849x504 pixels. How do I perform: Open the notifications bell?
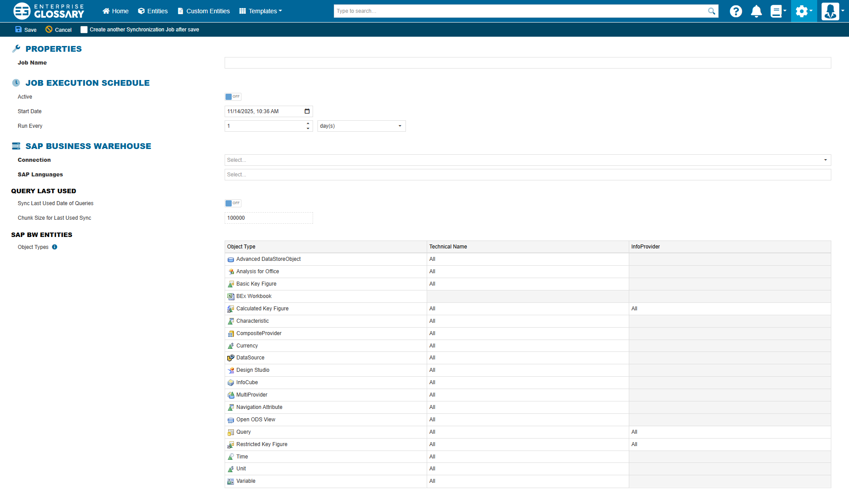pos(756,11)
